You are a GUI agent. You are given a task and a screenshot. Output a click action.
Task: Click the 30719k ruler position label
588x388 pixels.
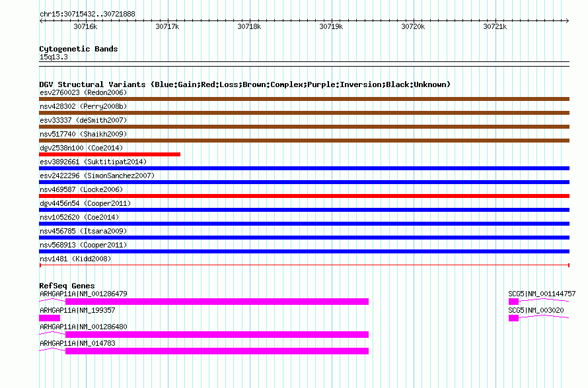331,26
